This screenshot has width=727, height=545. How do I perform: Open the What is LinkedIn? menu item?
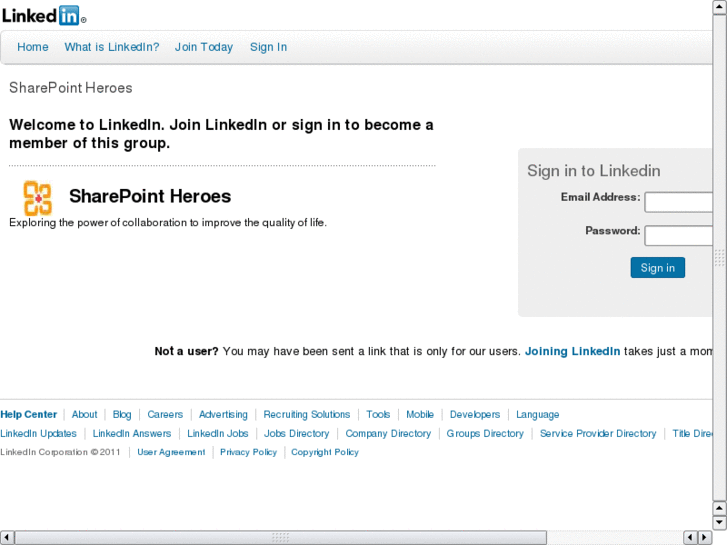pyautogui.click(x=112, y=47)
